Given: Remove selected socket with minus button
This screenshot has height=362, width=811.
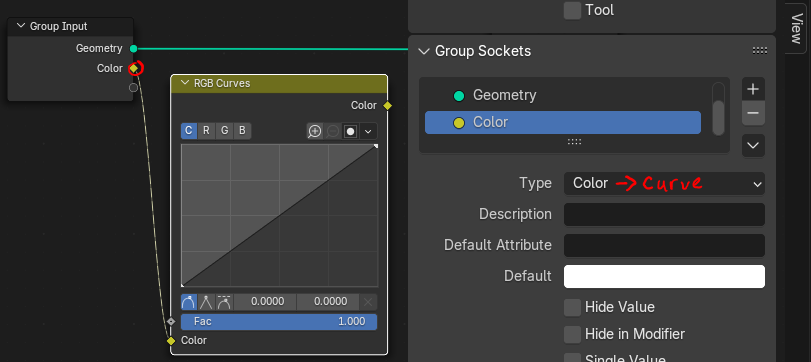Looking at the screenshot, I should click(x=753, y=113).
